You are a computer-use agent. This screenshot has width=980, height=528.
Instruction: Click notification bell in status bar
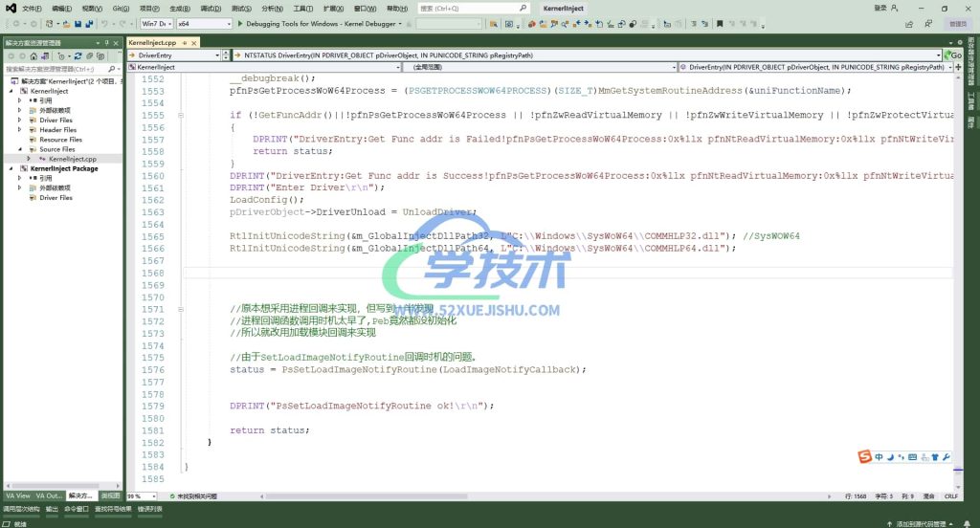coord(967,523)
